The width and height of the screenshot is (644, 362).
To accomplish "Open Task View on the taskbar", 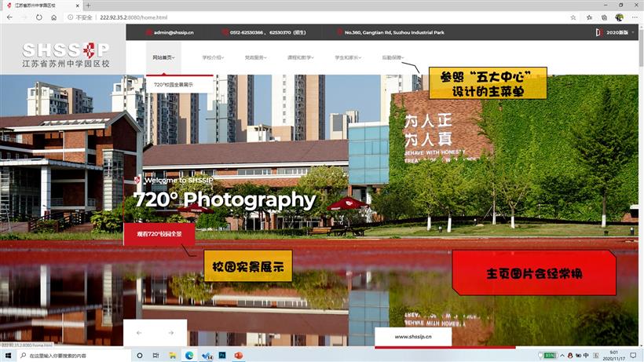I will (156, 356).
